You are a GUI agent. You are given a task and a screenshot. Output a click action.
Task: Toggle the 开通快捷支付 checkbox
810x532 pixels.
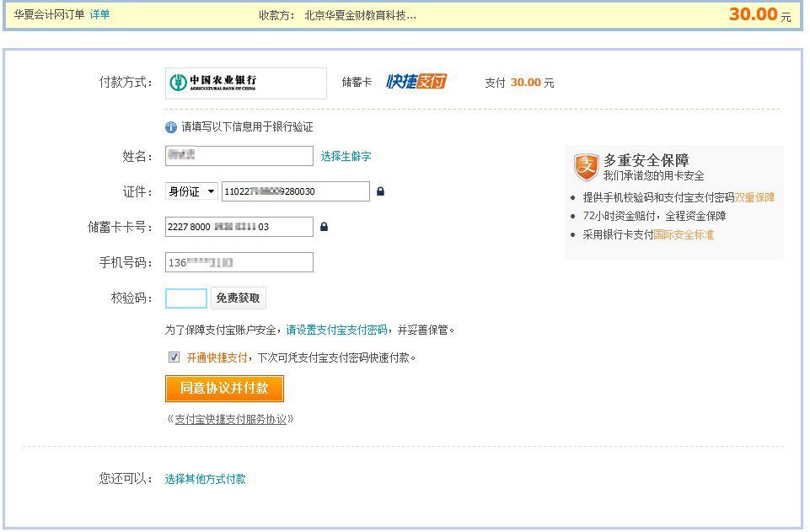[174, 357]
